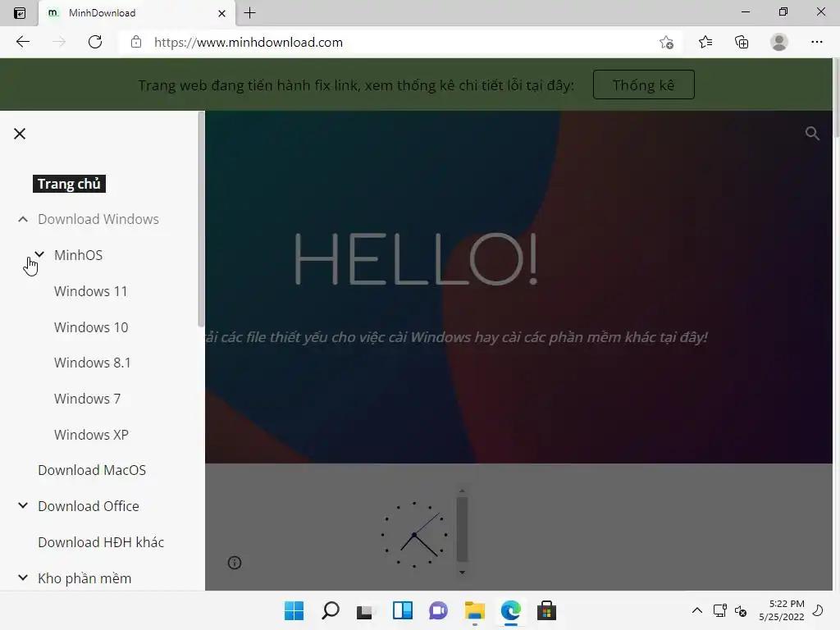840x630 pixels.
Task: Open taskbar Search magnifier
Action: (x=331, y=610)
